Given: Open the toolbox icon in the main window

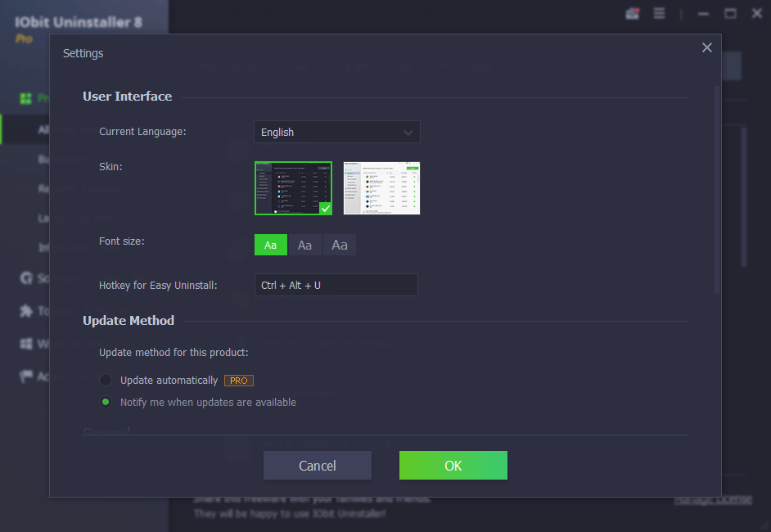Looking at the screenshot, I should point(633,14).
